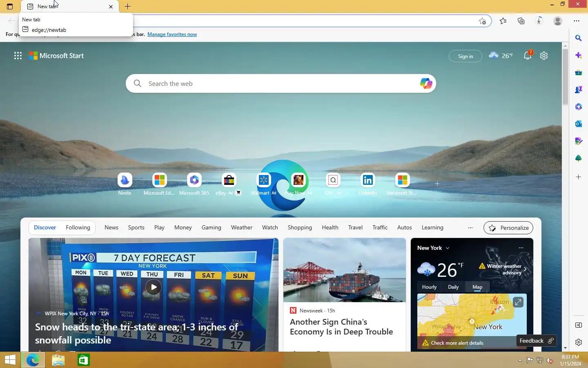Viewport: 588px width, 368px height.
Task: Open the Feedback button
Action: tap(536, 341)
